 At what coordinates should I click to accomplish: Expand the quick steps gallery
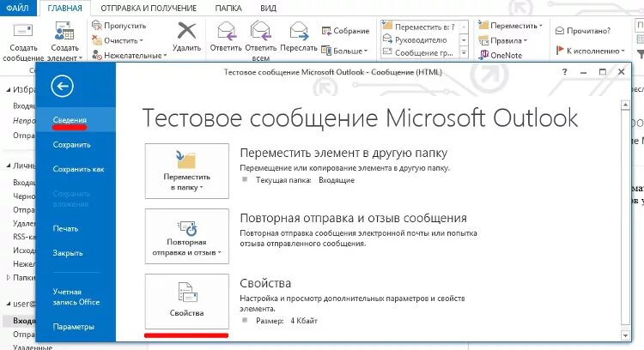coord(464,52)
